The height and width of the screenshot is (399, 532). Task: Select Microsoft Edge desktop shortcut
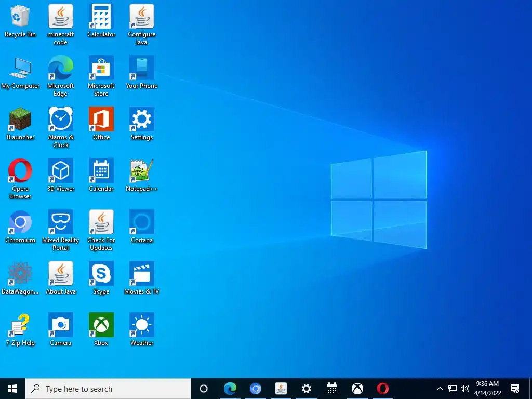tap(60, 76)
